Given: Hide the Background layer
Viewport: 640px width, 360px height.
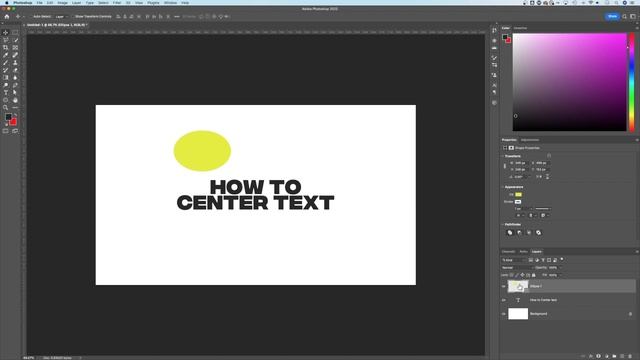Looking at the screenshot, I should click(x=504, y=314).
